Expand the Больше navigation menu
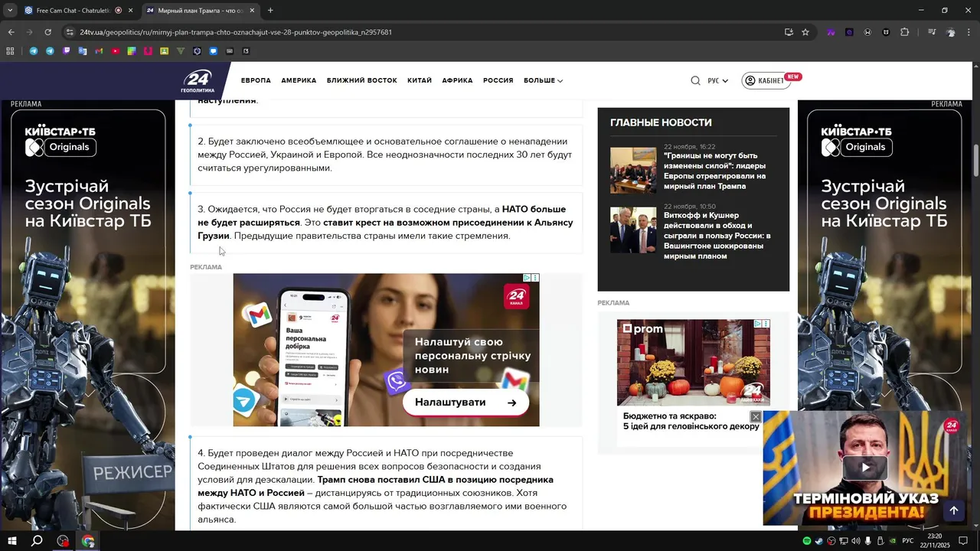 tap(543, 80)
